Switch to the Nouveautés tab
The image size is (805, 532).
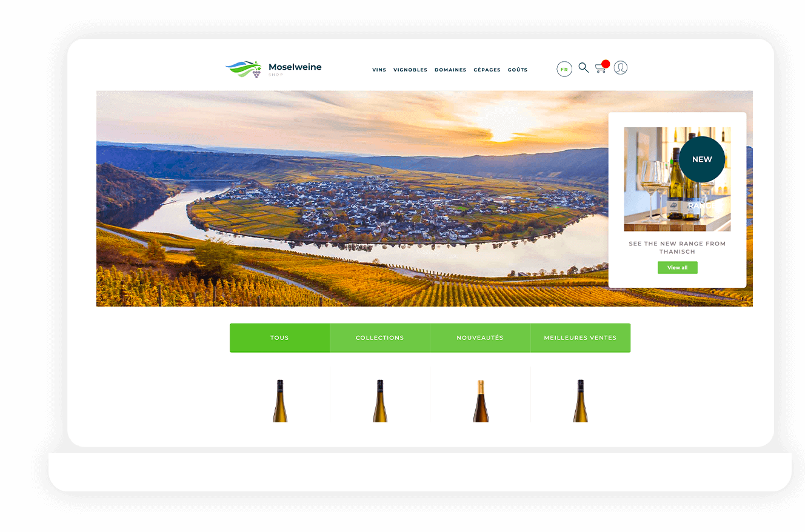coord(479,337)
